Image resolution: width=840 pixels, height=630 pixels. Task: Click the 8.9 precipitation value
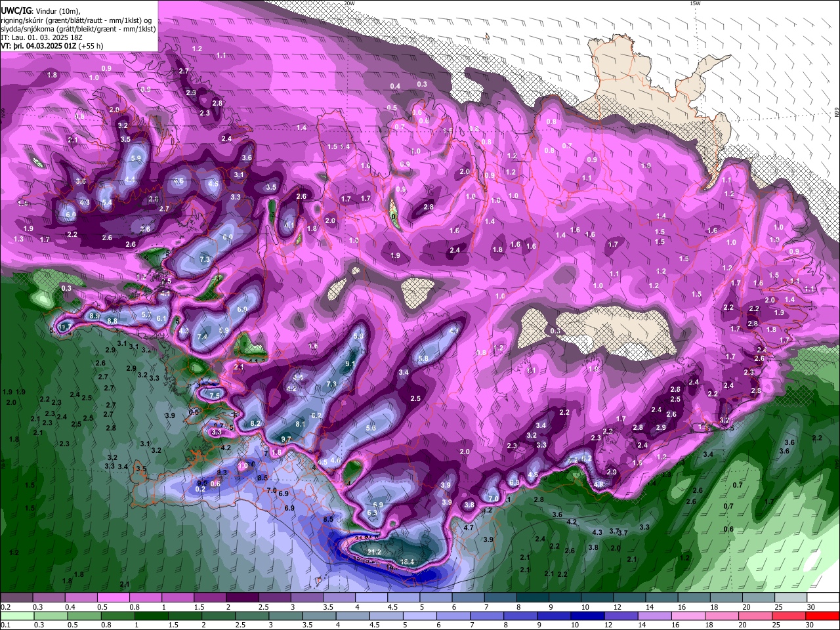tap(94, 316)
